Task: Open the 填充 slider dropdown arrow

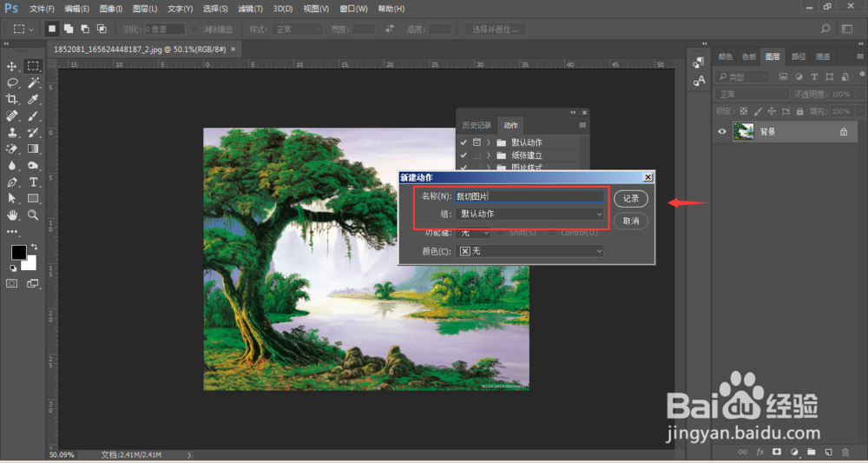Action: click(x=858, y=111)
